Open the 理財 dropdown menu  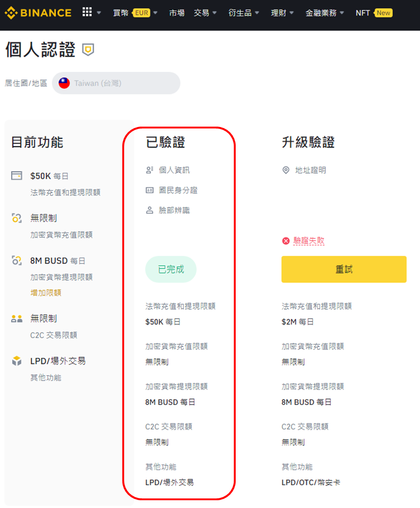pos(282,13)
